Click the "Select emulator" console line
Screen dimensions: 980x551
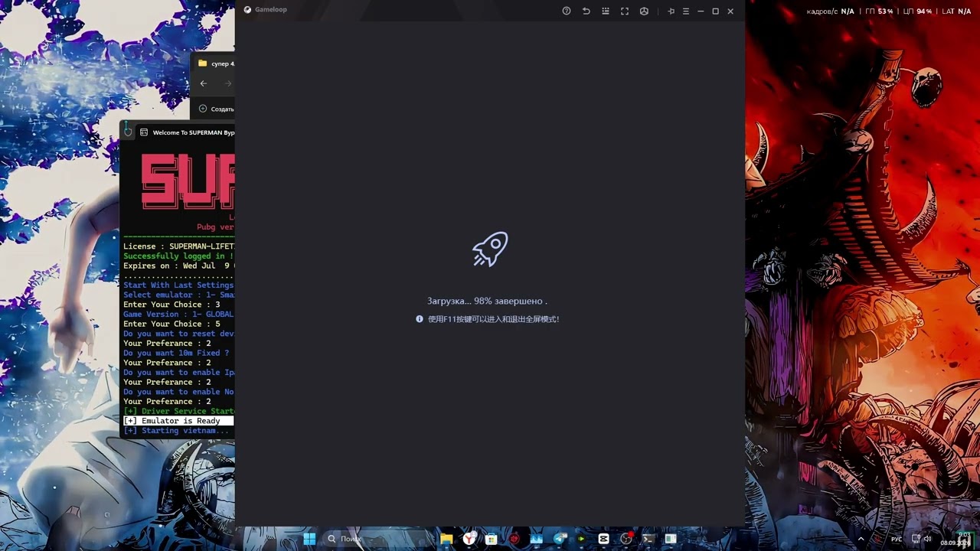coord(179,295)
